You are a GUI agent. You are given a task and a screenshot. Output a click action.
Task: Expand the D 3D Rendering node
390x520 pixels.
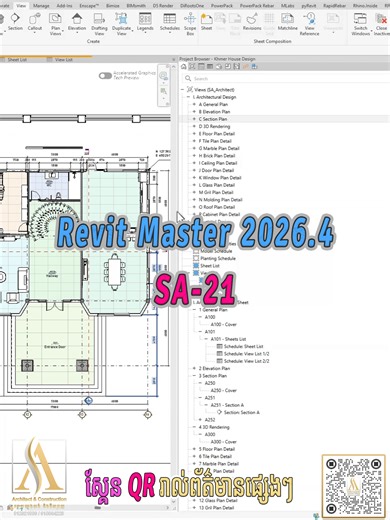click(x=194, y=126)
